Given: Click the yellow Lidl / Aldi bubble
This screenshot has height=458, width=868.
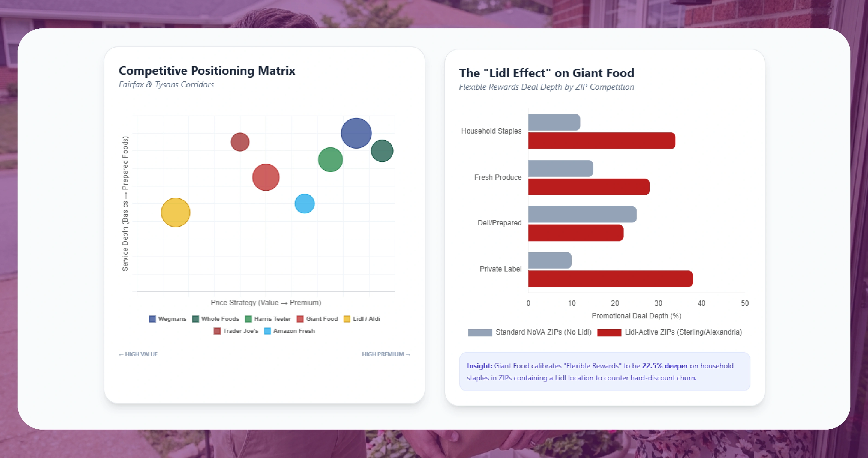Looking at the screenshot, I should click(176, 212).
